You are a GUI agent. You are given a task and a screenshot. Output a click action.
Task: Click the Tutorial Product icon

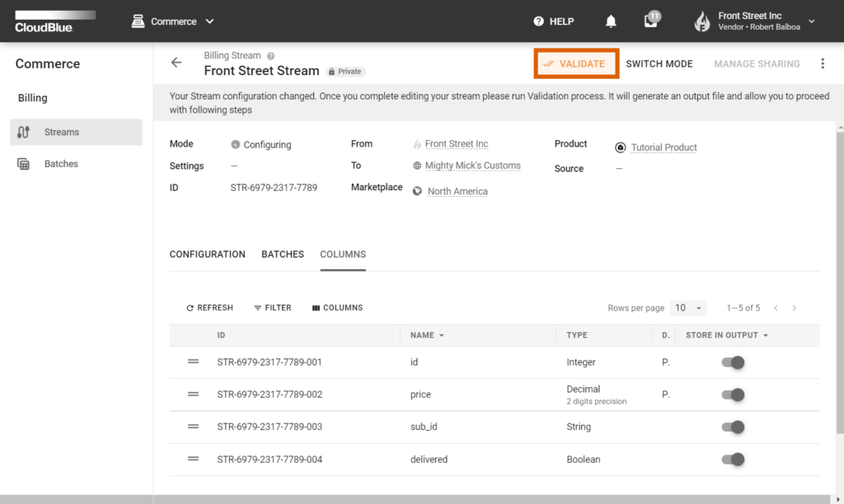point(620,147)
